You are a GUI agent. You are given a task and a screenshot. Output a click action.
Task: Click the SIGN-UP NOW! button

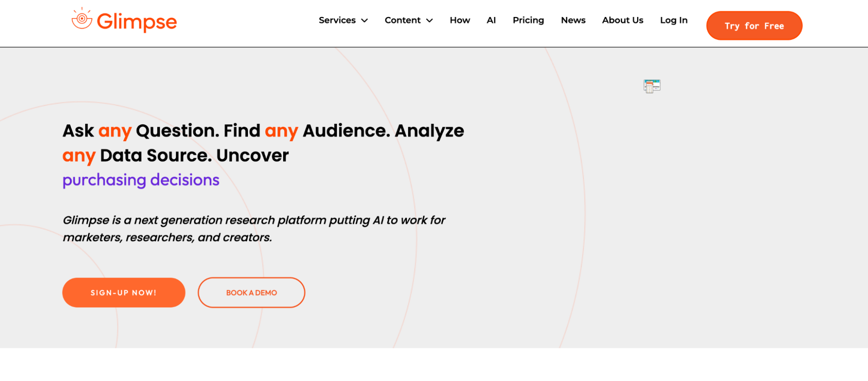(x=124, y=292)
